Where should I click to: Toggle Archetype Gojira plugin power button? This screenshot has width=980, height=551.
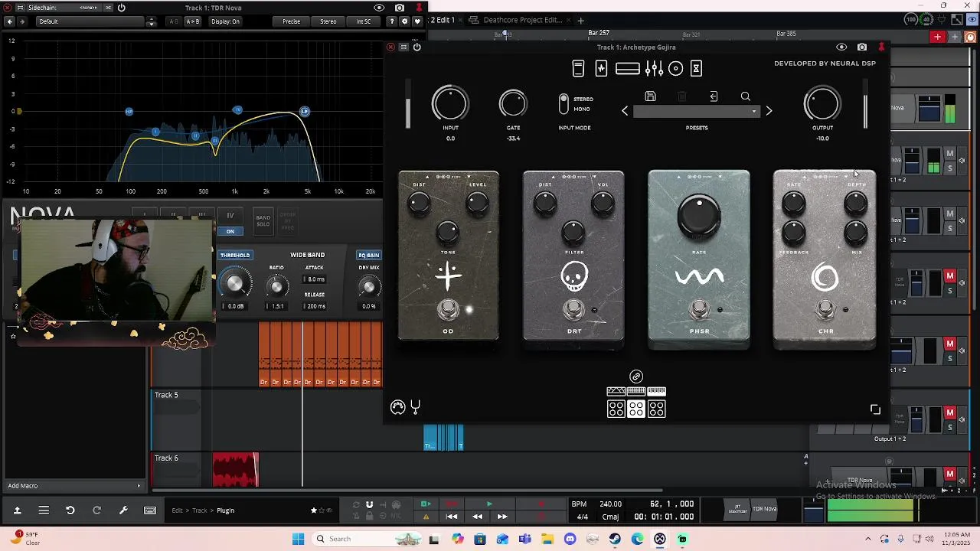(x=416, y=47)
